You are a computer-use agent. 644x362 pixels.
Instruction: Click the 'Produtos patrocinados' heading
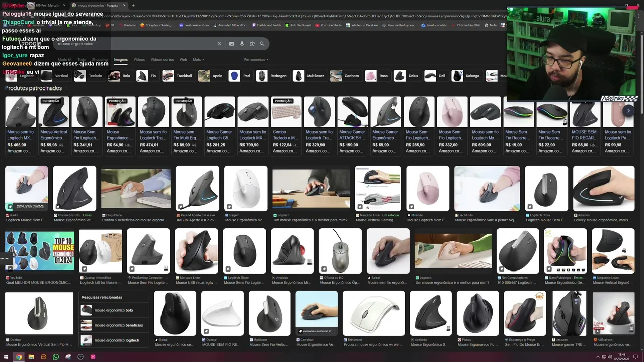[33, 88]
